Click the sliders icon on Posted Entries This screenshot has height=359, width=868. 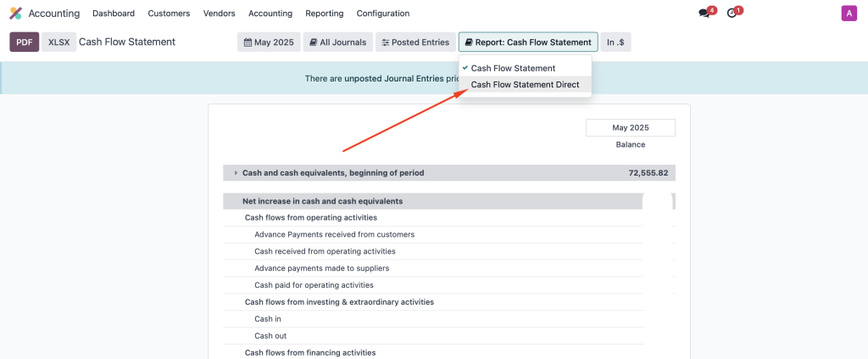[386, 42]
